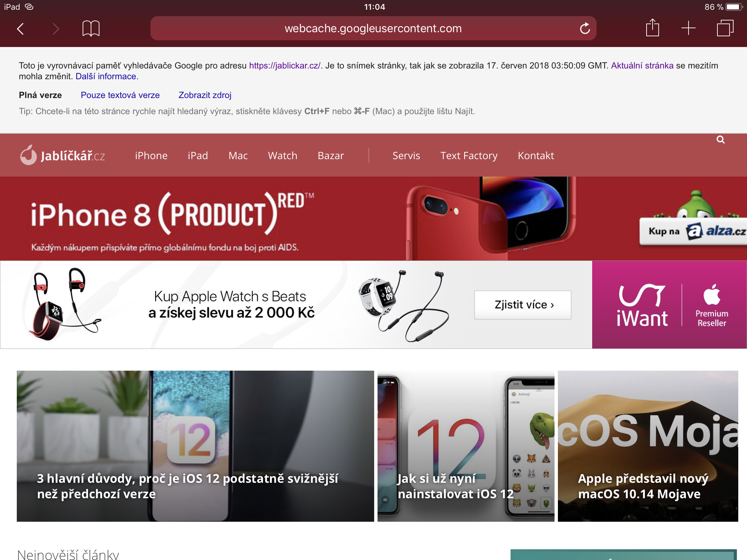Image resolution: width=747 pixels, height=560 pixels.
Task: Click the Jablíčkář.cz logo
Action: 62,156
